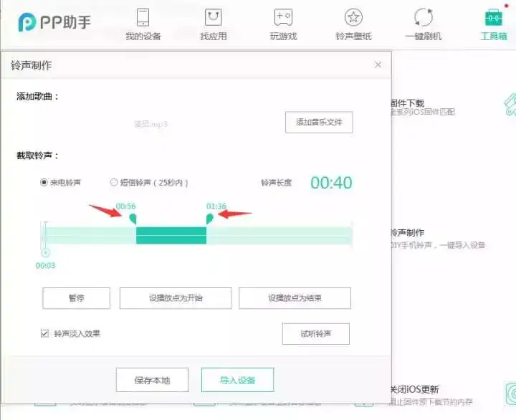Click the 铃声制作 dialog title

click(x=32, y=65)
